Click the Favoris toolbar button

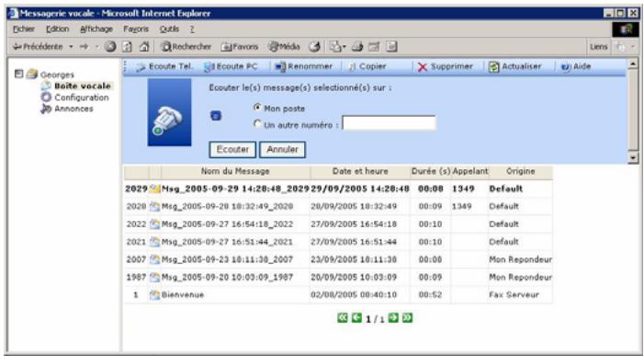click(240, 47)
